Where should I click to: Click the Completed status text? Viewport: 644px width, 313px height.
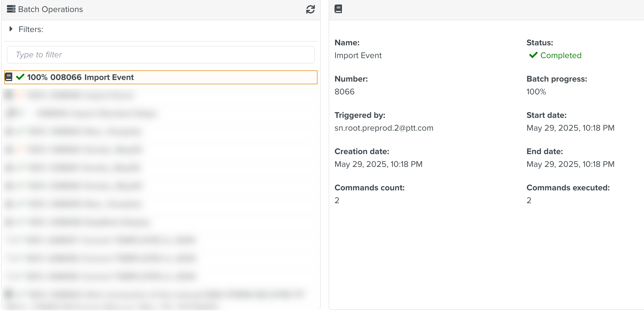tap(561, 55)
